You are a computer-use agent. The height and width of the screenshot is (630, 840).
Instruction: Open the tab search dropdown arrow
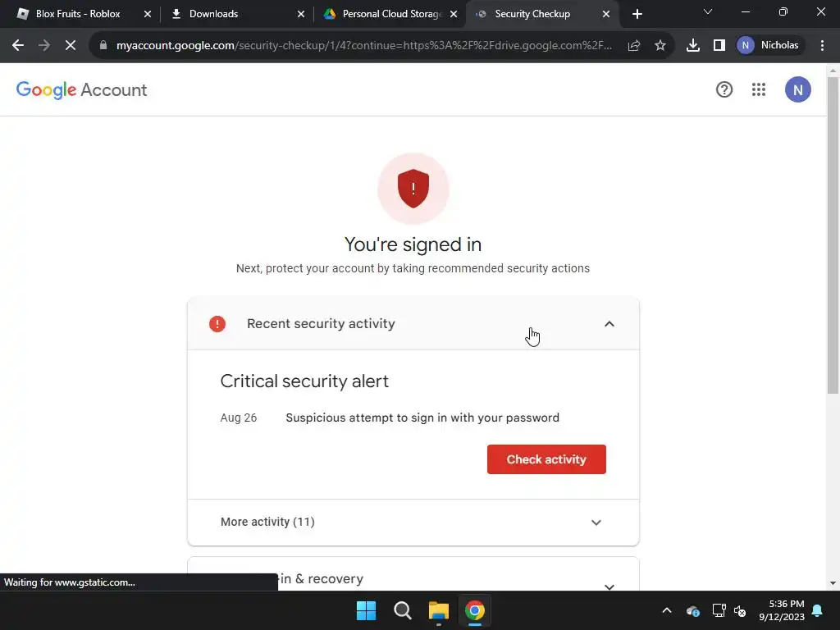tap(707, 12)
